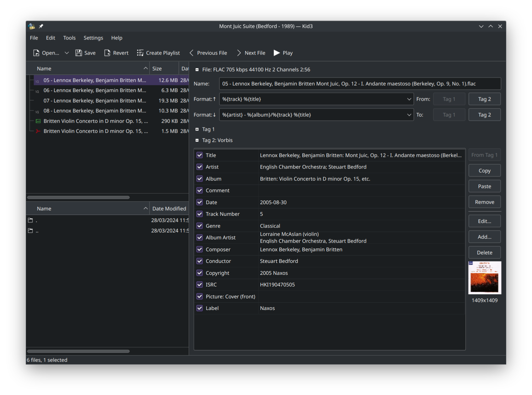532x395 pixels.
Task: Click the image icon beside Britten Violin Concerto
Action: [x=38, y=121]
